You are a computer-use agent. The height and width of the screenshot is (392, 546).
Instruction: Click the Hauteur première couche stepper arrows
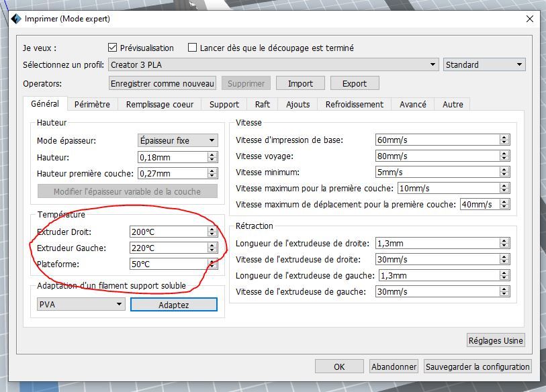(212, 173)
